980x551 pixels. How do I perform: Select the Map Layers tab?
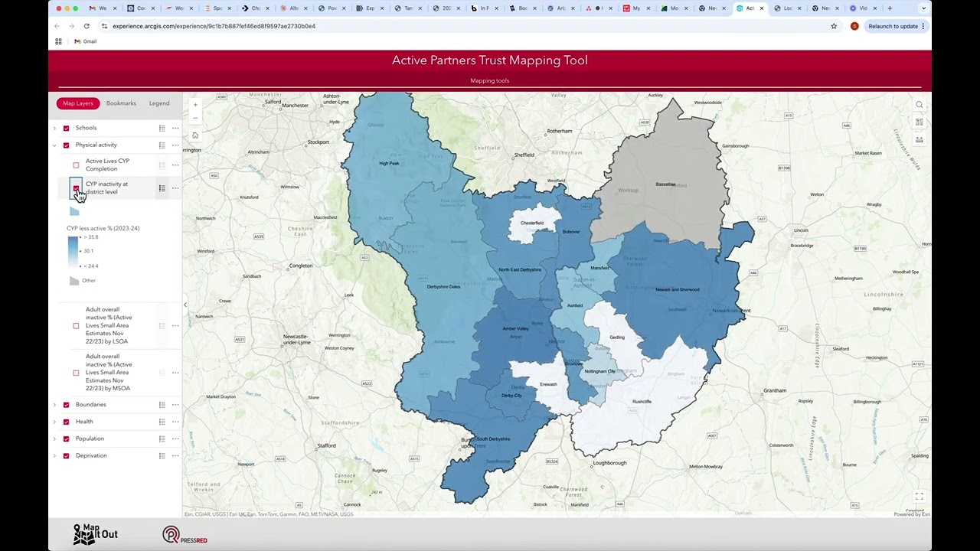click(78, 103)
